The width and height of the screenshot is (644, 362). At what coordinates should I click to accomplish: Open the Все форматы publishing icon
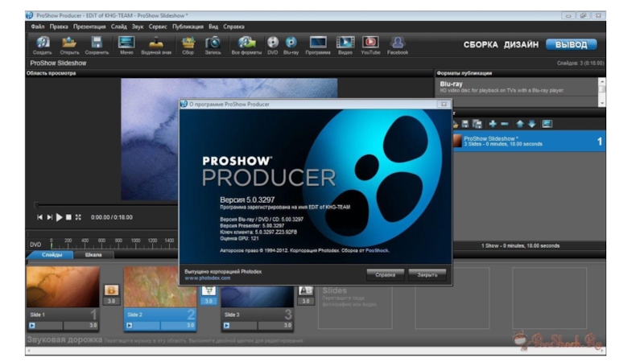[x=246, y=43]
